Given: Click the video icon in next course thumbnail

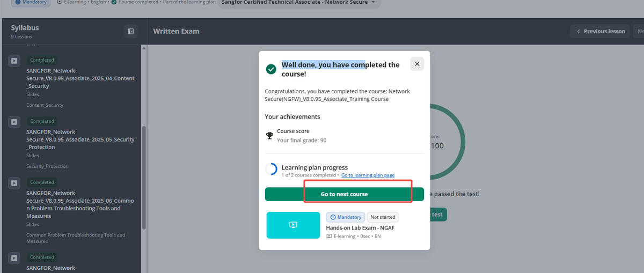Looking at the screenshot, I should 293,225.
